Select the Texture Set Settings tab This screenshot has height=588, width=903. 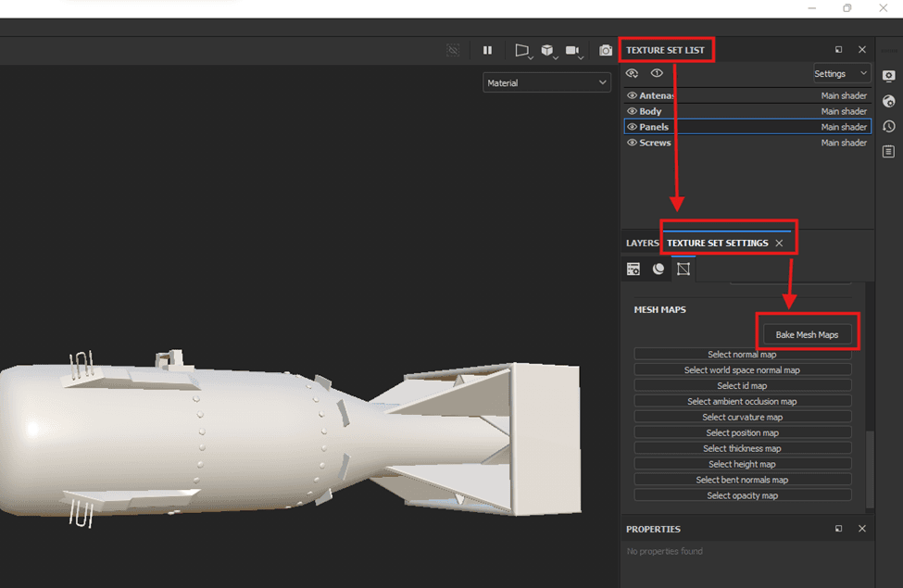[x=718, y=243]
